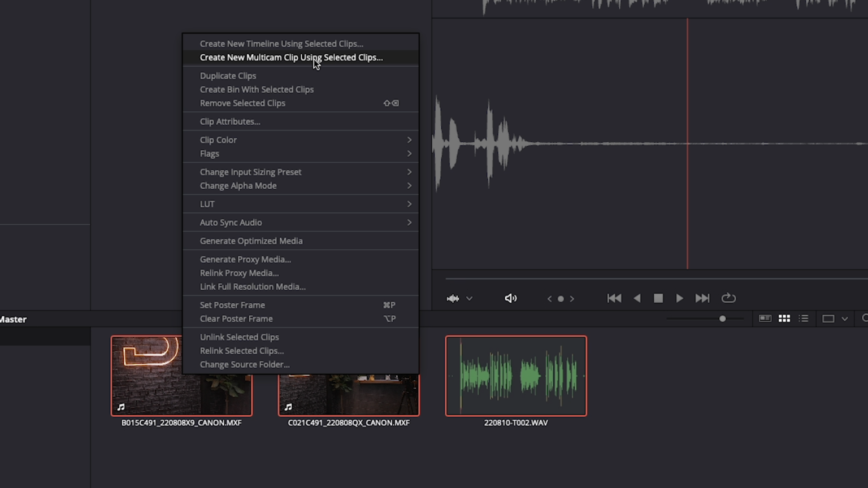Select the list view icon
868x488 pixels.
pos(804,318)
